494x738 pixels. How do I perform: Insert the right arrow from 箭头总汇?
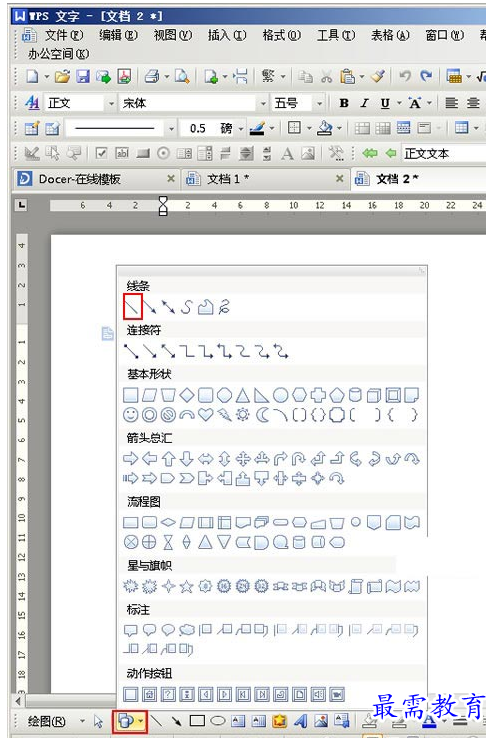pos(130,458)
